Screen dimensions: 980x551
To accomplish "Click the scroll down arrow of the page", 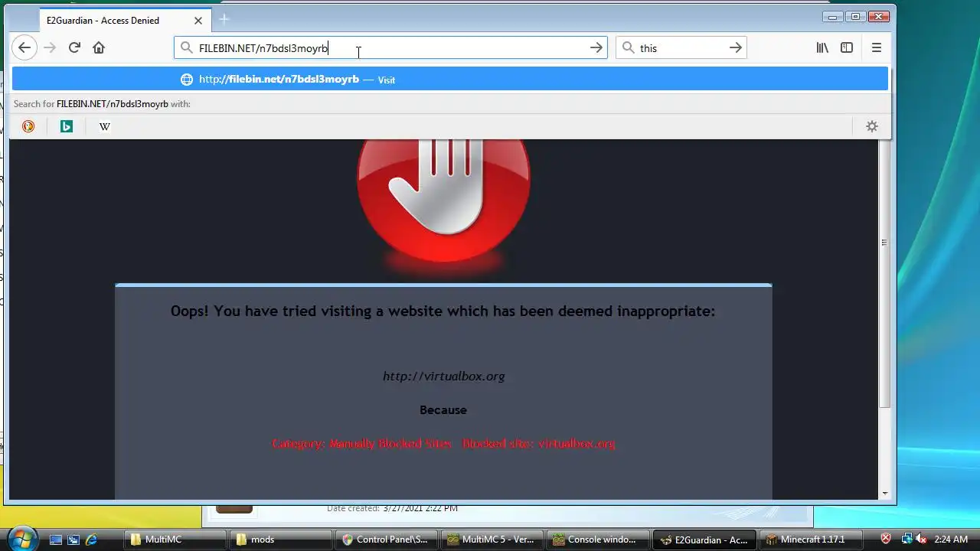I will tap(884, 494).
